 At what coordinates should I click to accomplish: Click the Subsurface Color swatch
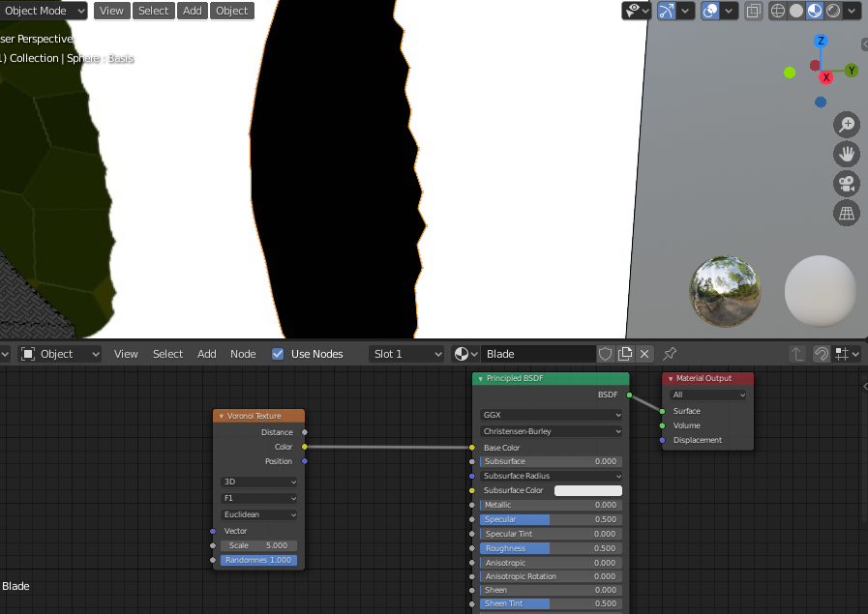click(x=587, y=490)
